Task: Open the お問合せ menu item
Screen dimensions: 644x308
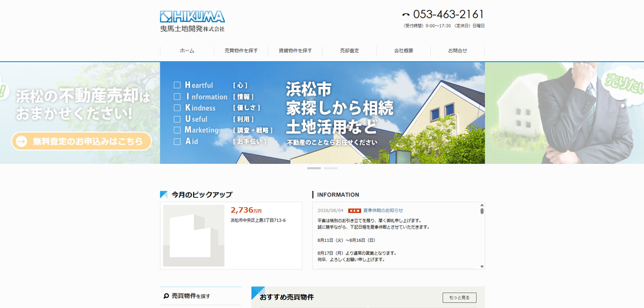Action: coord(458,51)
